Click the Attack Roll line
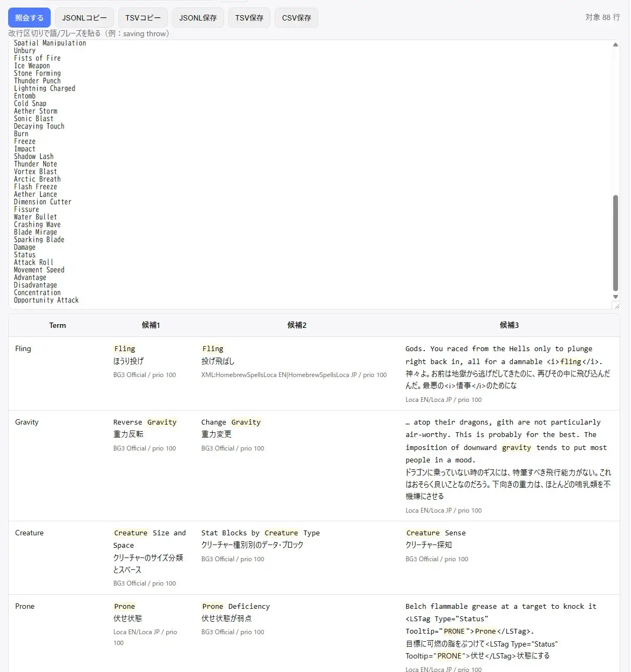 click(33, 262)
